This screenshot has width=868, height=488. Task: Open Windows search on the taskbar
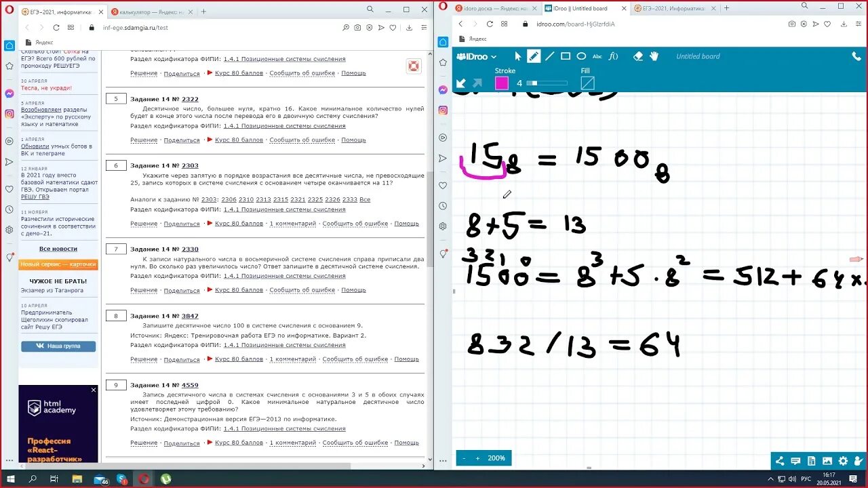tap(33, 479)
